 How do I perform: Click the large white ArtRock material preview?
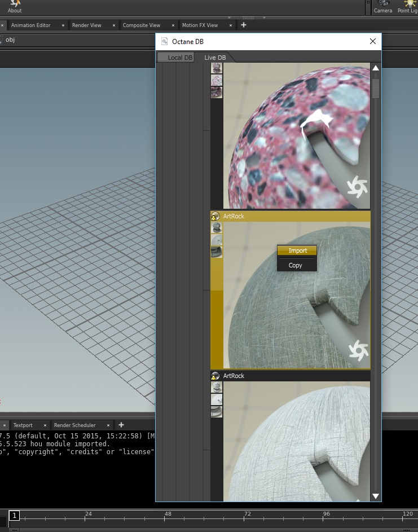click(x=297, y=441)
